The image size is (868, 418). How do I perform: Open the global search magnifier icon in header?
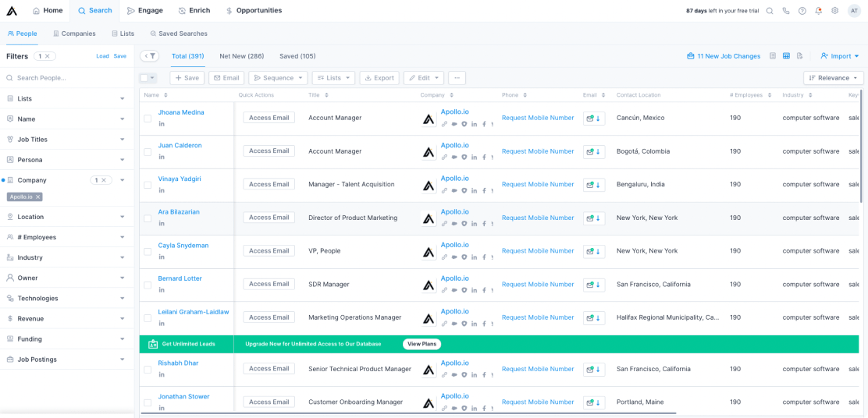tap(770, 10)
